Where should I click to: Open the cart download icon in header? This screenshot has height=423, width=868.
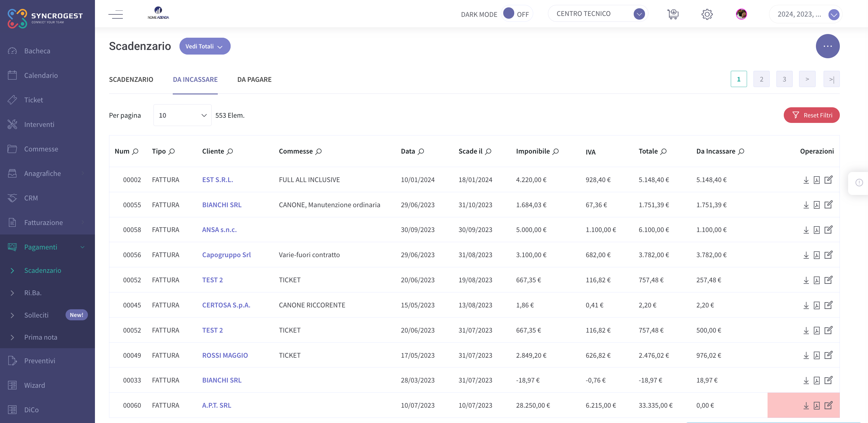point(673,14)
